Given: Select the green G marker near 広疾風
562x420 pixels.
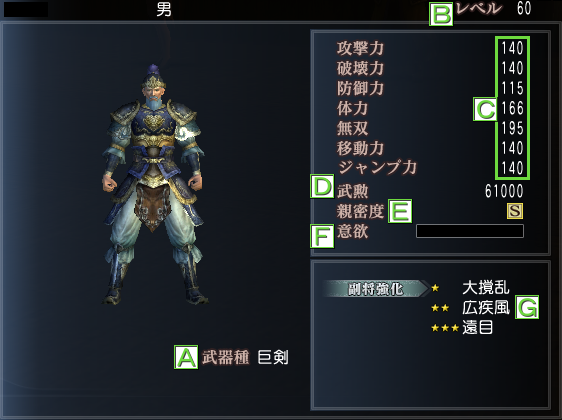Looking at the screenshot, I should click(527, 307).
